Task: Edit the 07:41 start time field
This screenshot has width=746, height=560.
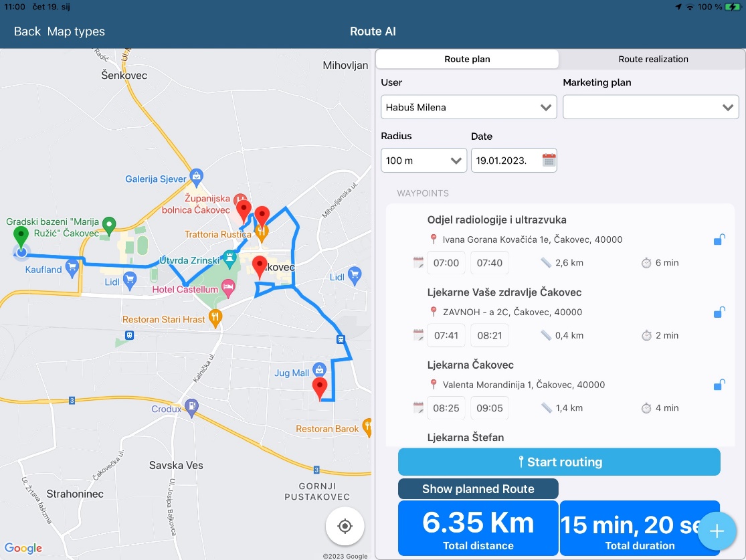Action: pos(446,335)
